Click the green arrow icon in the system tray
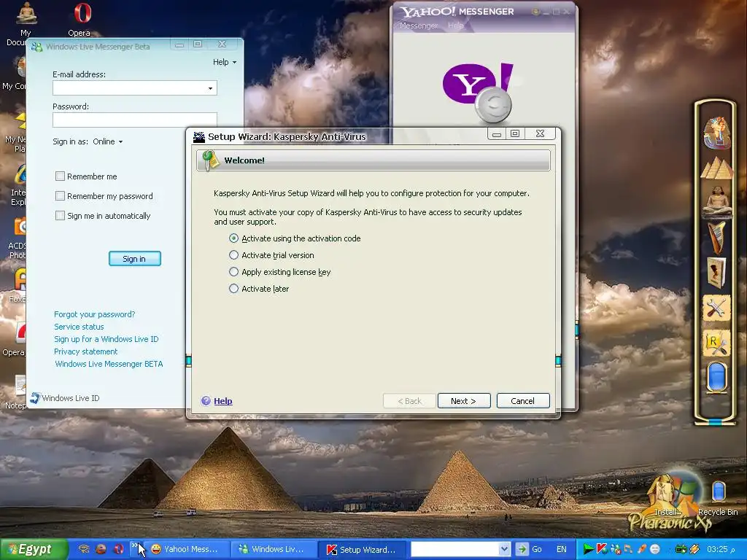The width and height of the screenshot is (747, 560). 589,549
